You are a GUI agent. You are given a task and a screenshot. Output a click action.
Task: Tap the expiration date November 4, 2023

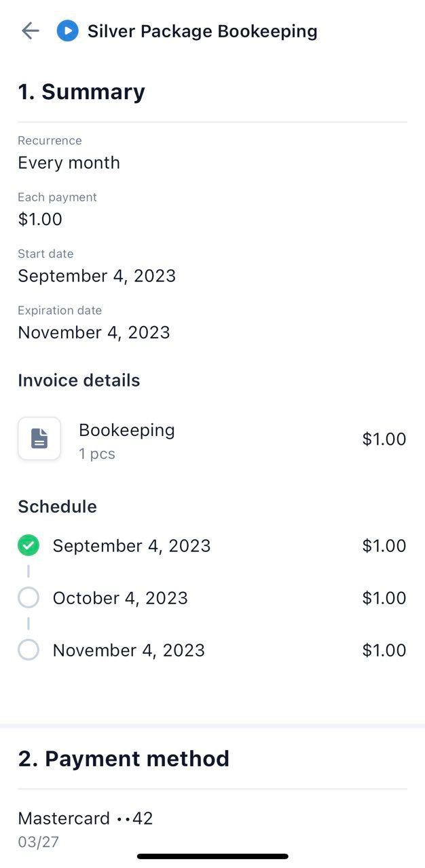click(x=94, y=332)
